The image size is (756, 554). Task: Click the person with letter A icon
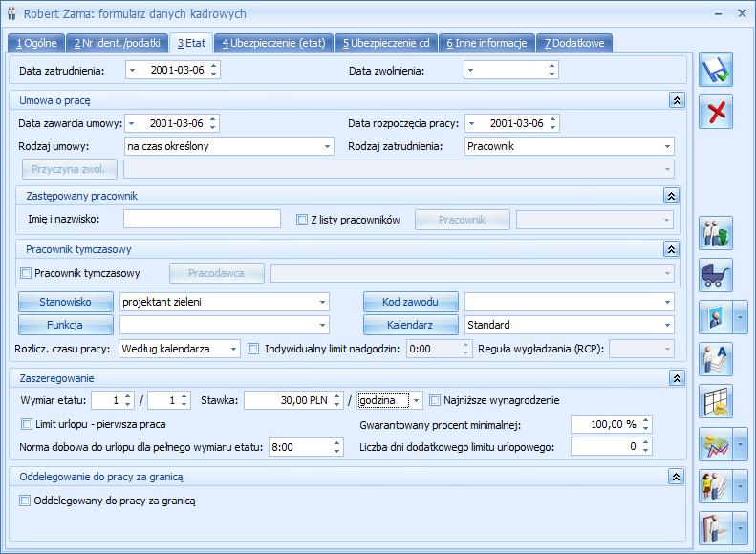[x=716, y=359]
